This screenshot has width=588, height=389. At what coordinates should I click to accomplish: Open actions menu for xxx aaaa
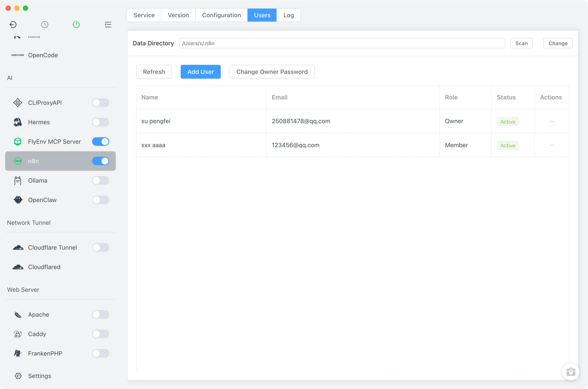coord(552,145)
